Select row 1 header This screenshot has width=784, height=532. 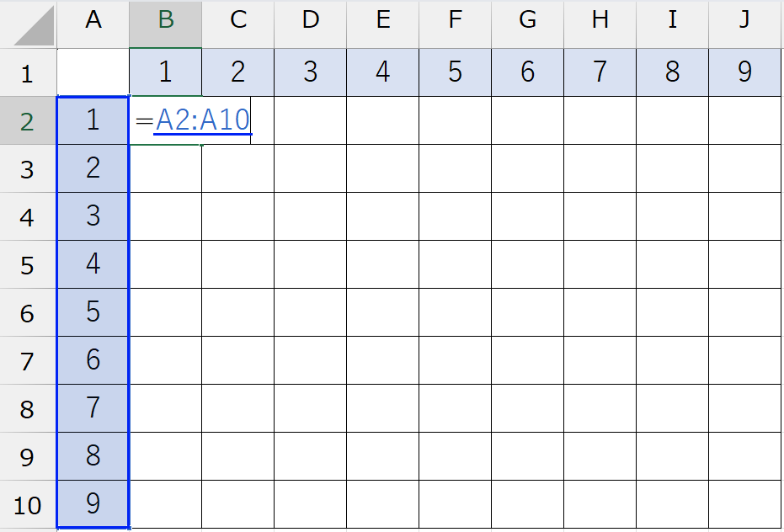point(28,72)
